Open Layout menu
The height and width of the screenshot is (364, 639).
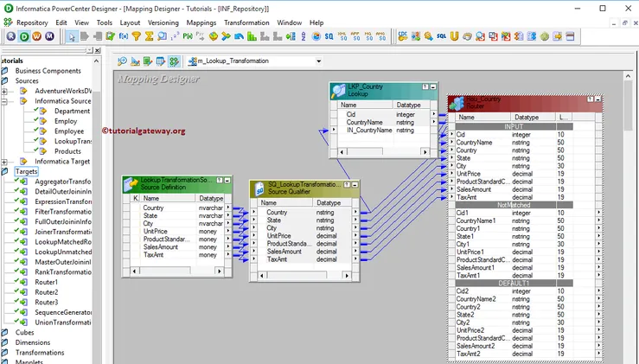click(130, 22)
